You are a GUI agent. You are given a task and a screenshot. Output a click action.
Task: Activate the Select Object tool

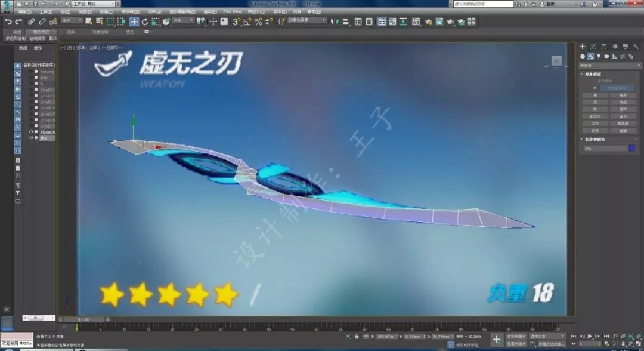(x=89, y=21)
